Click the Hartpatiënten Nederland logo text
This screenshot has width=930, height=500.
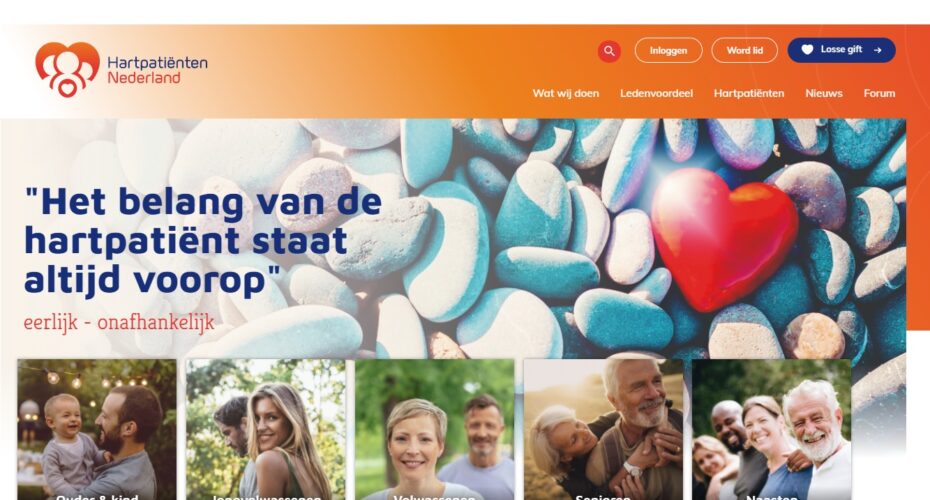(x=157, y=70)
